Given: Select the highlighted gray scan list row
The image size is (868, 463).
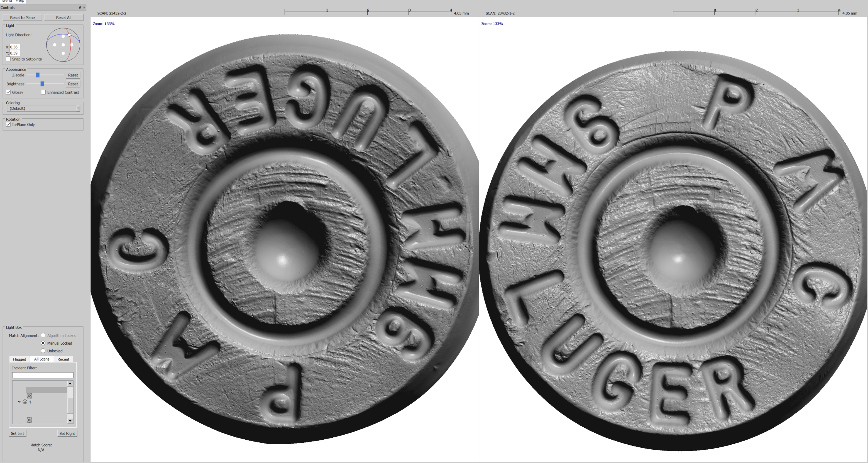Looking at the screenshot, I should (47, 390).
